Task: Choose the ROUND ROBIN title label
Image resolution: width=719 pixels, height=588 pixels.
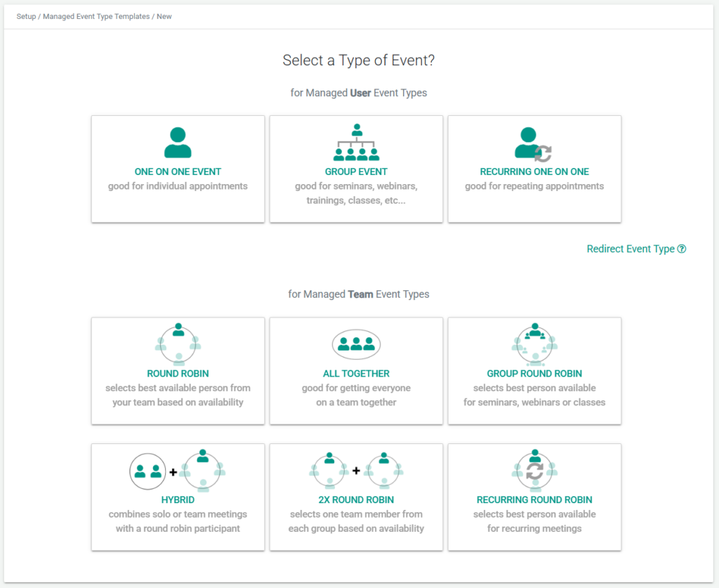Action: (178, 374)
